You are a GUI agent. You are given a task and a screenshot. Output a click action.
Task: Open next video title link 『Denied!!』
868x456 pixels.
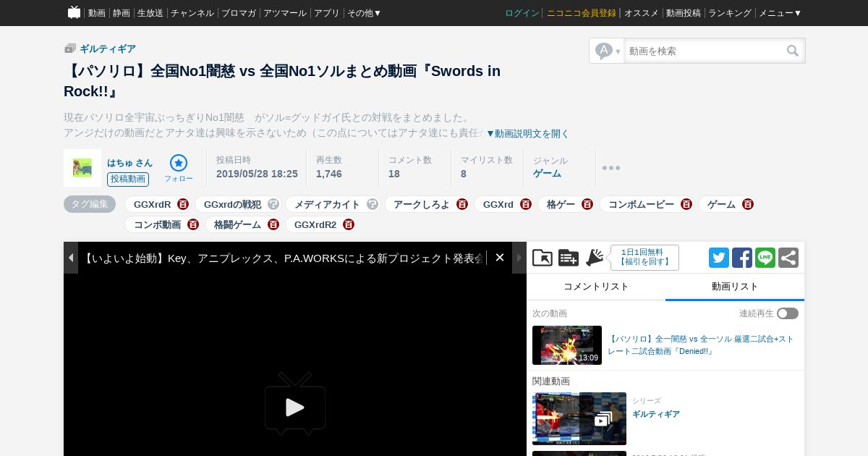(x=701, y=345)
